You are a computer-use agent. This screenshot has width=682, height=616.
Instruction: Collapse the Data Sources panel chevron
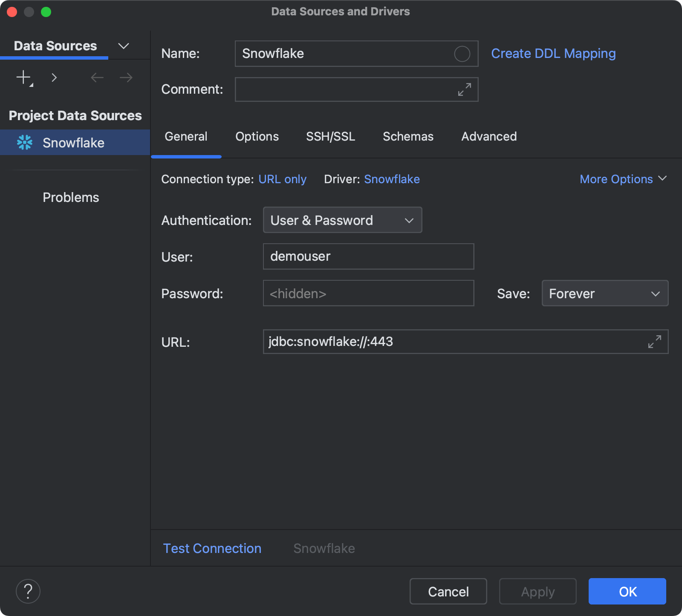123,46
